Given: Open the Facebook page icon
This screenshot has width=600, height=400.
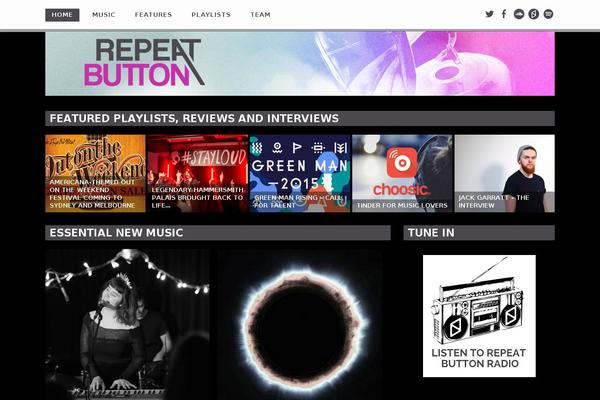Looking at the screenshot, I should (x=504, y=14).
